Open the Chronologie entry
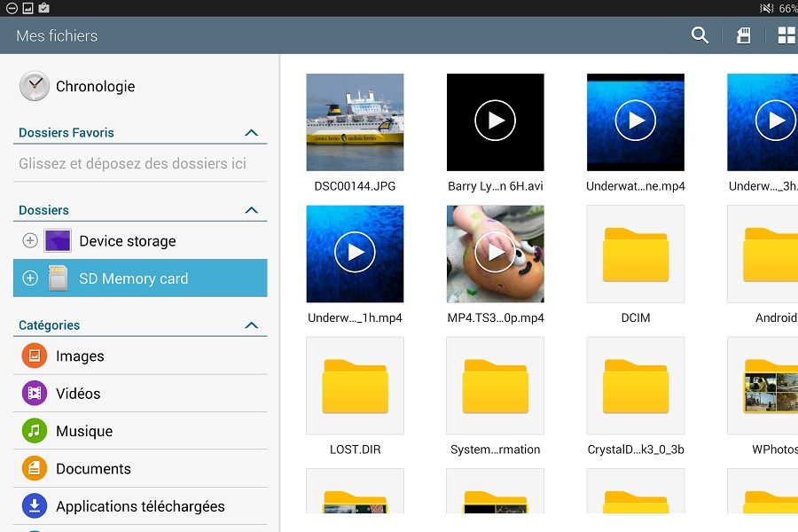The height and width of the screenshot is (532, 798). point(140,86)
